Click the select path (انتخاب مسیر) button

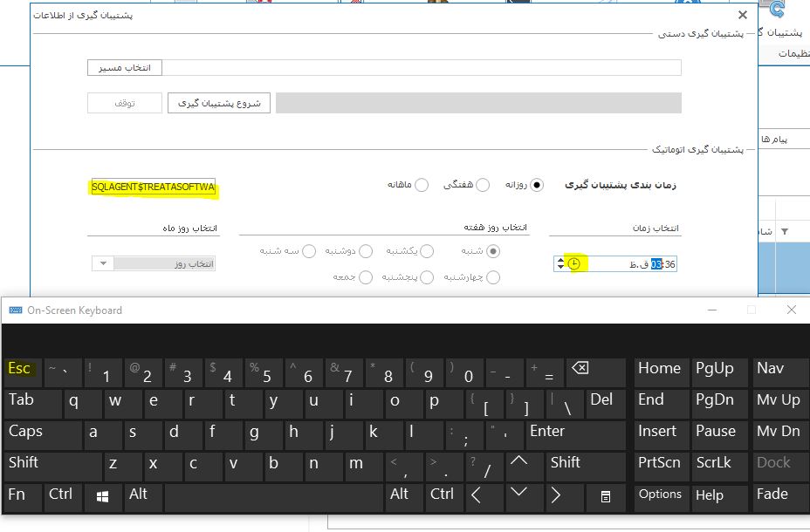(125, 67)
